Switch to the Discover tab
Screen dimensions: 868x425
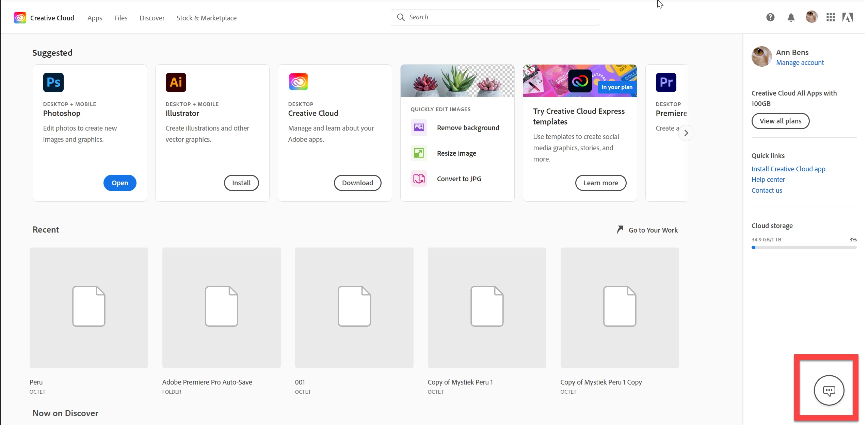pyautogui.click(x=152, y=18)
